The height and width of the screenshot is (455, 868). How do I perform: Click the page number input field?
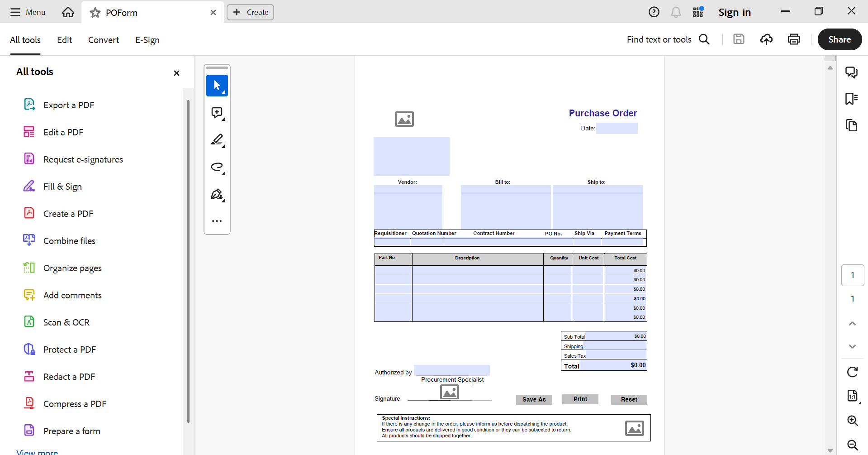coord(853,275)
